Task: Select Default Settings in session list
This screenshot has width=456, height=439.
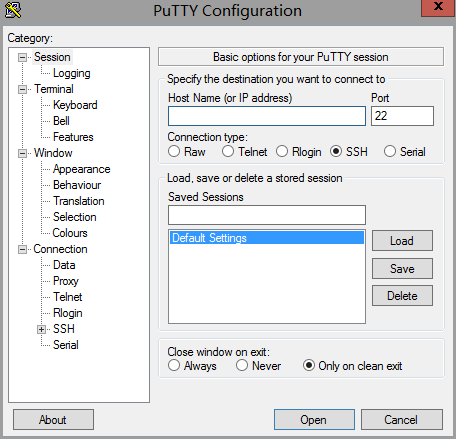Action: pyautogui.click(x=267, y=238)
